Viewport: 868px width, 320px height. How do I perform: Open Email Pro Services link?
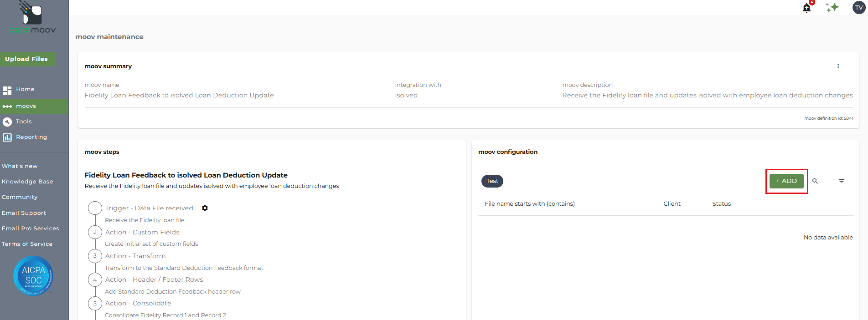31,229
